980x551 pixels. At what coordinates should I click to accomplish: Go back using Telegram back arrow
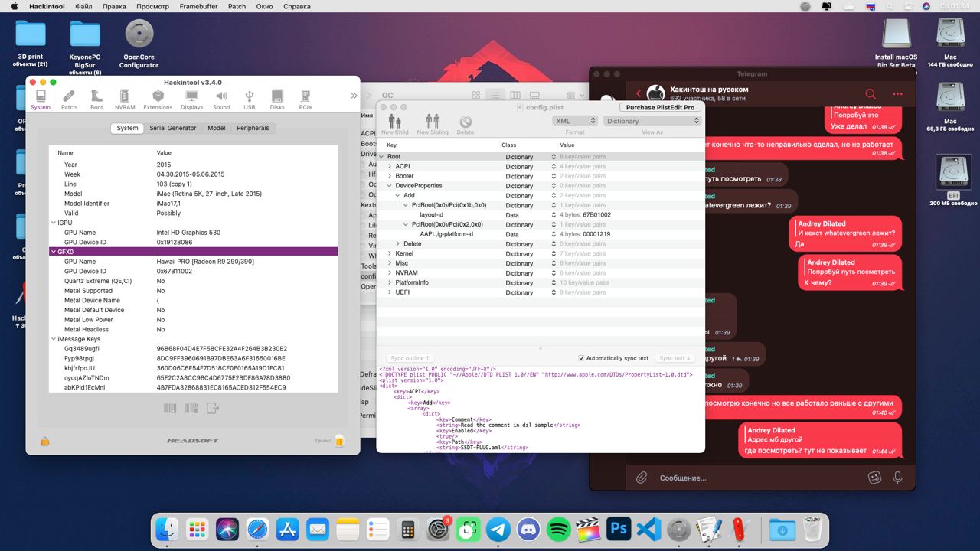point(639,94)
